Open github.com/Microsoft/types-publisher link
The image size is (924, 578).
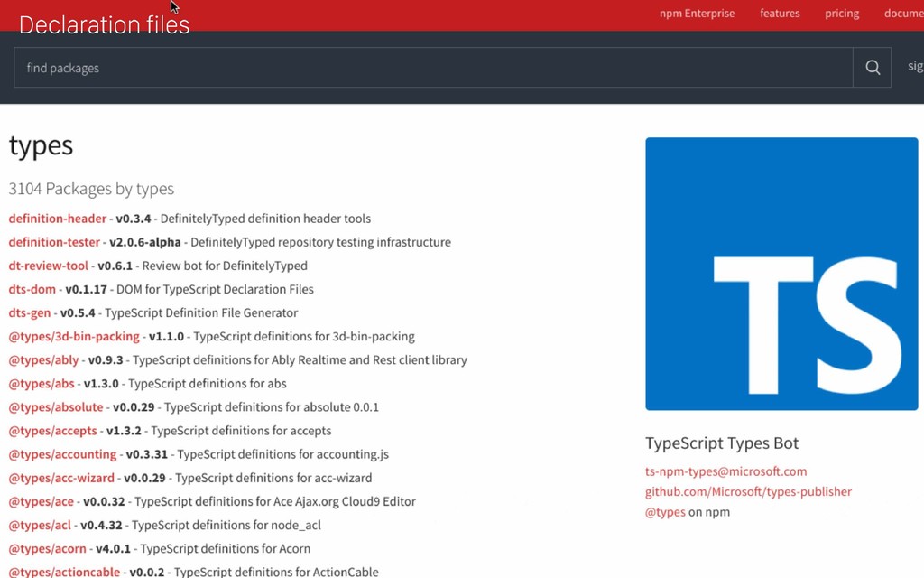tap(748, 491)
